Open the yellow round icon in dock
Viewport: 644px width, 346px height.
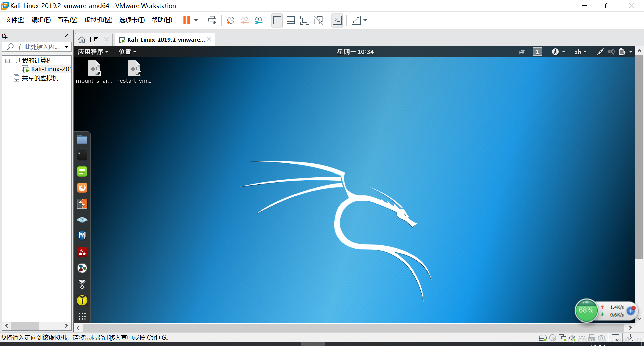(x=82, y=300)
